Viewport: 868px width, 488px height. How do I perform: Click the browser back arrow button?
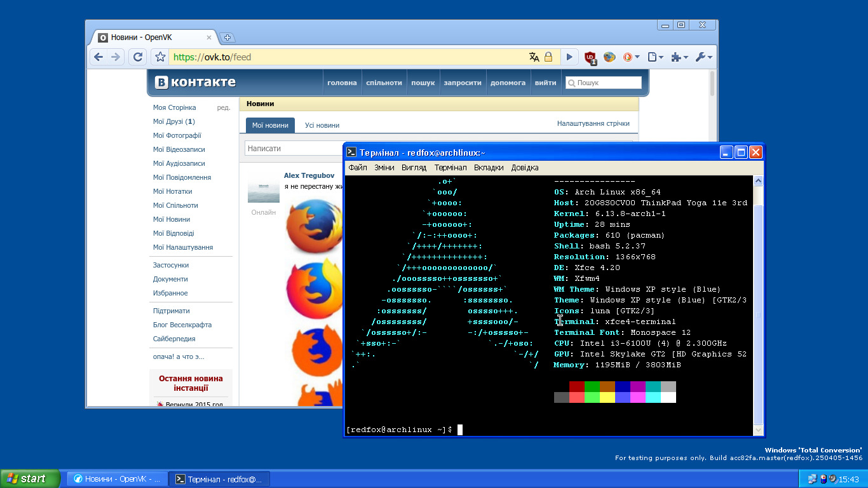pos(98,57)
